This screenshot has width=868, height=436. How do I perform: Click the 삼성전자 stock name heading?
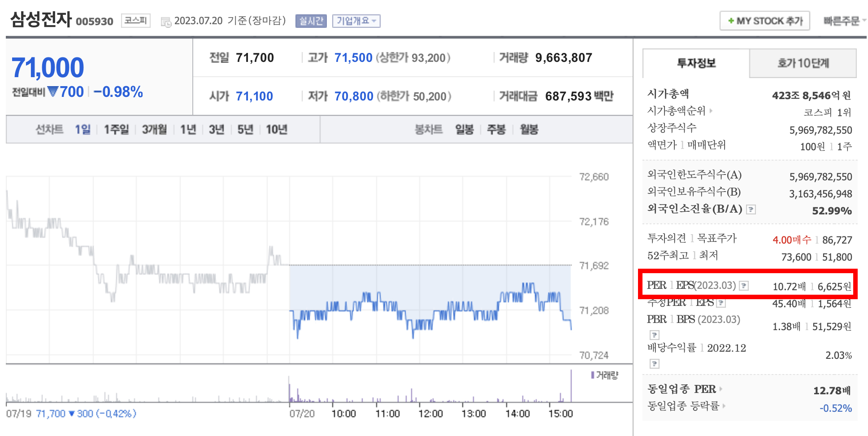tap(41, 20)
